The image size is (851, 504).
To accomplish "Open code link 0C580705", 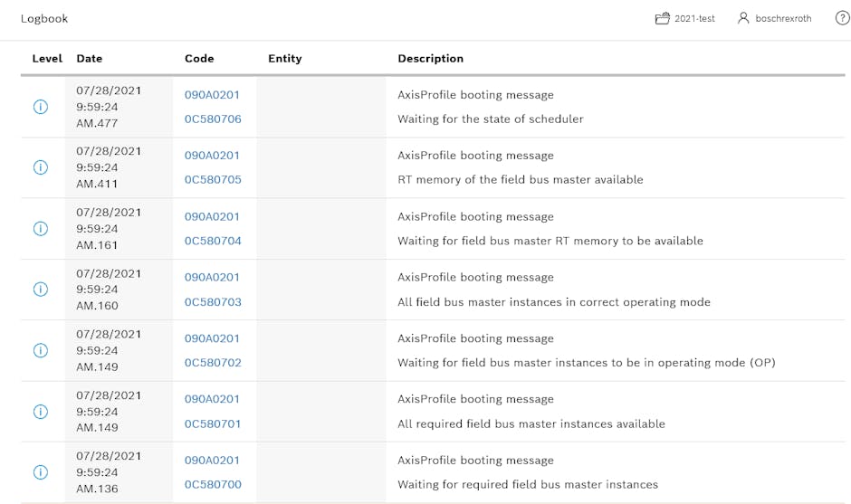I will tap(213, 179).
